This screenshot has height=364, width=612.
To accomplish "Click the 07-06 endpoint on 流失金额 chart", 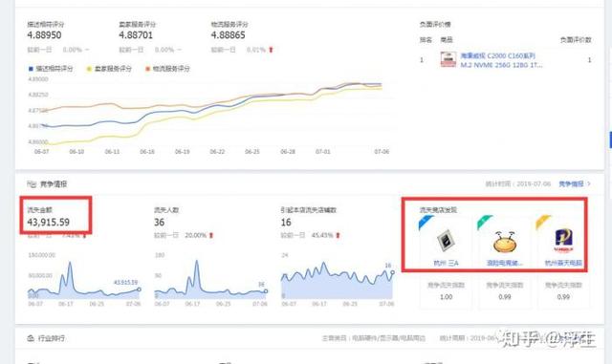I will (x=139, y=289).
